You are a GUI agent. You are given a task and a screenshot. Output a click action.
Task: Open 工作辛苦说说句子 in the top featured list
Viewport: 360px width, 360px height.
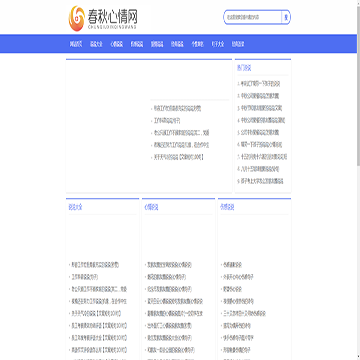167,120
